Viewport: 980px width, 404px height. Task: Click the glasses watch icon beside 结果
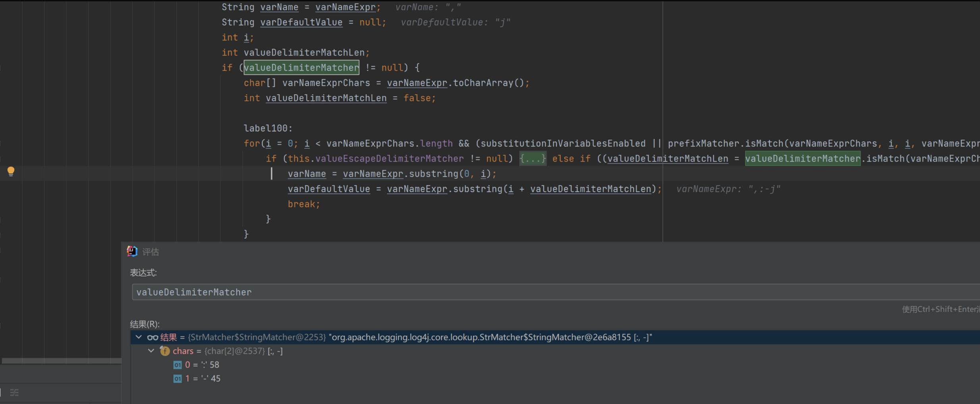coord(152,337)
